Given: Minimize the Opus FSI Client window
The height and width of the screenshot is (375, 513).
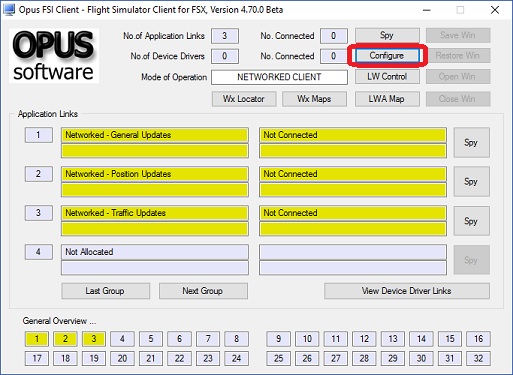Looking at the screenshot, I should [x=427, y=10].
